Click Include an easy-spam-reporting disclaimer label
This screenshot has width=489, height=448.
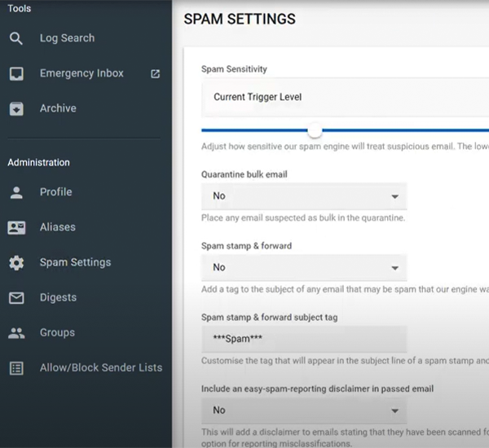[318, 389]
